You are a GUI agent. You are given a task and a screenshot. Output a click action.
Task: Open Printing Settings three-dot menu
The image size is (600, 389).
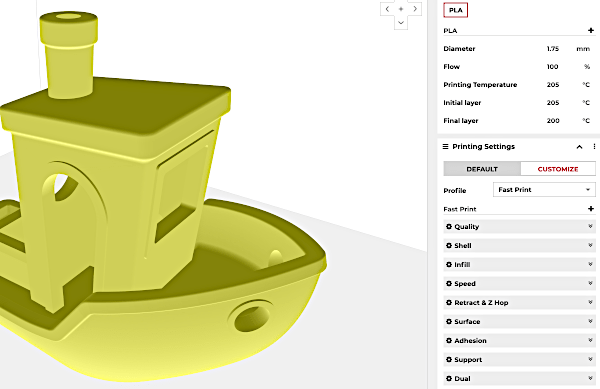point(594,146)
